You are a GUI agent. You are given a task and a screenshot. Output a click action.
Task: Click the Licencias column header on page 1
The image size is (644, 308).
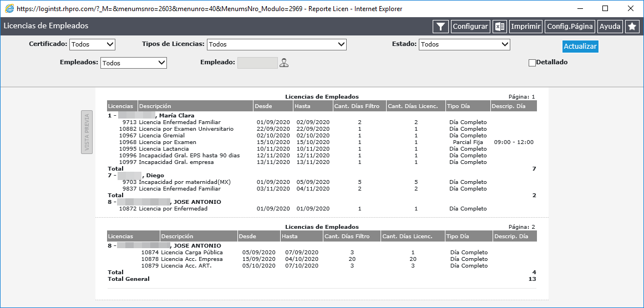(x=123, y=106)
